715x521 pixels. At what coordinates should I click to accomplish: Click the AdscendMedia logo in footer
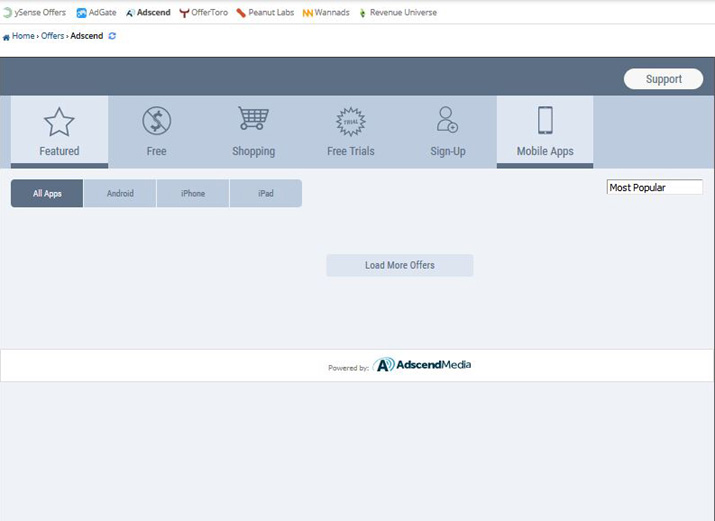point(422,365)
